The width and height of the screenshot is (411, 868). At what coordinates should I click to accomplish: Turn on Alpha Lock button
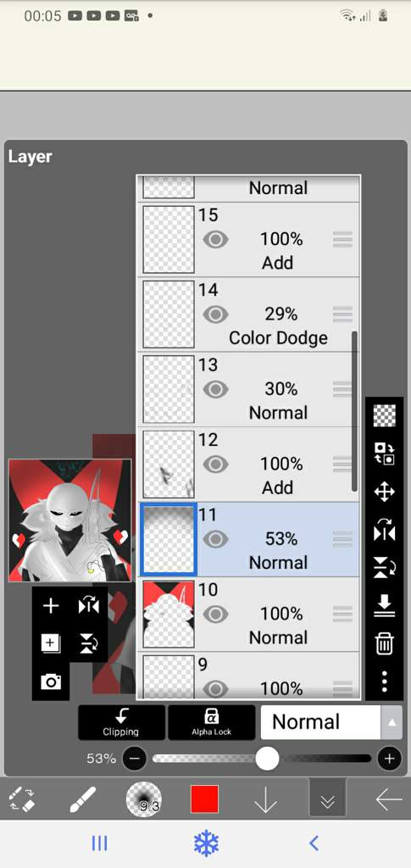point(211,722)
